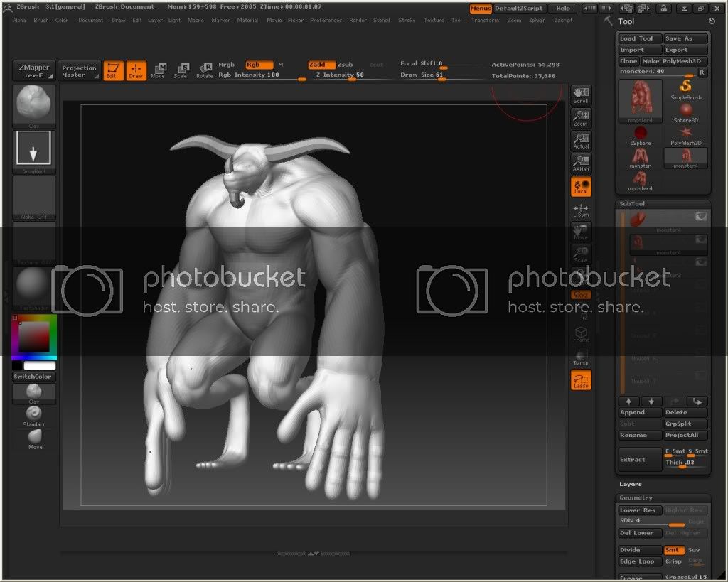This screenshot has height=582, width=728.
Task: Toggle the Edit mode button
Action: click(x=113, y=70)
